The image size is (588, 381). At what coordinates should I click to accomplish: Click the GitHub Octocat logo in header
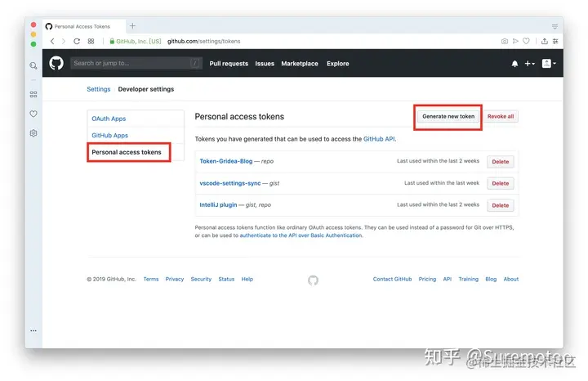point(56,63)
